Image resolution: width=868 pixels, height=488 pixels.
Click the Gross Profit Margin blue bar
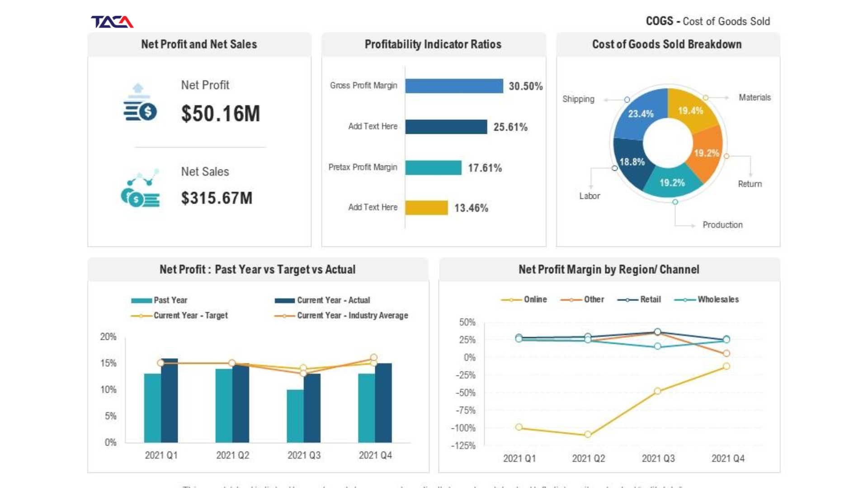(x=454, y=86)
